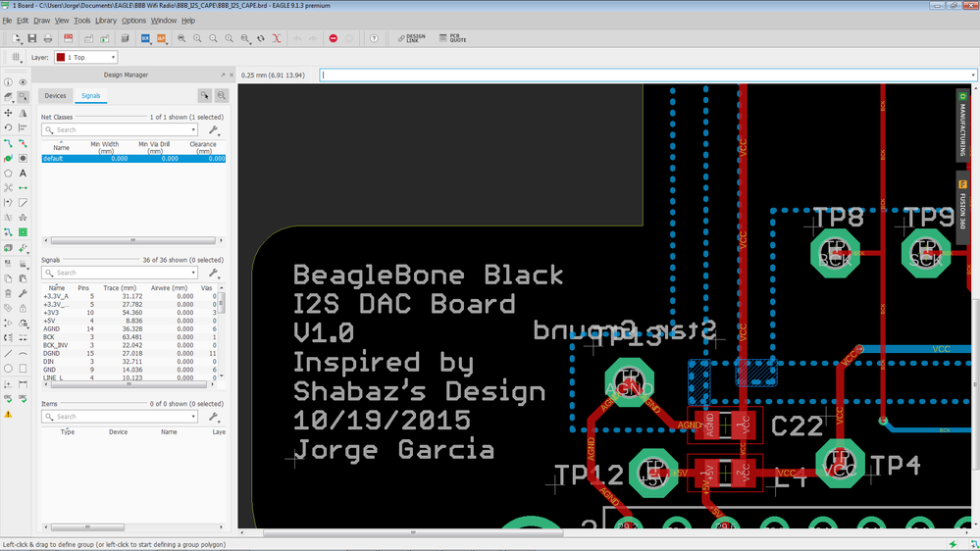
Task: Expand the Items search dropdown
Action: (193, 417)
